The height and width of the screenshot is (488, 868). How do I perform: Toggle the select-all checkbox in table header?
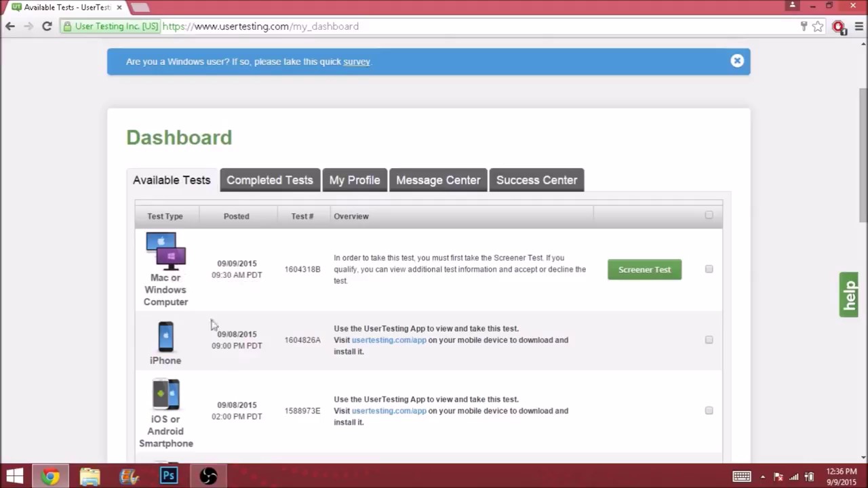[709, 215]
